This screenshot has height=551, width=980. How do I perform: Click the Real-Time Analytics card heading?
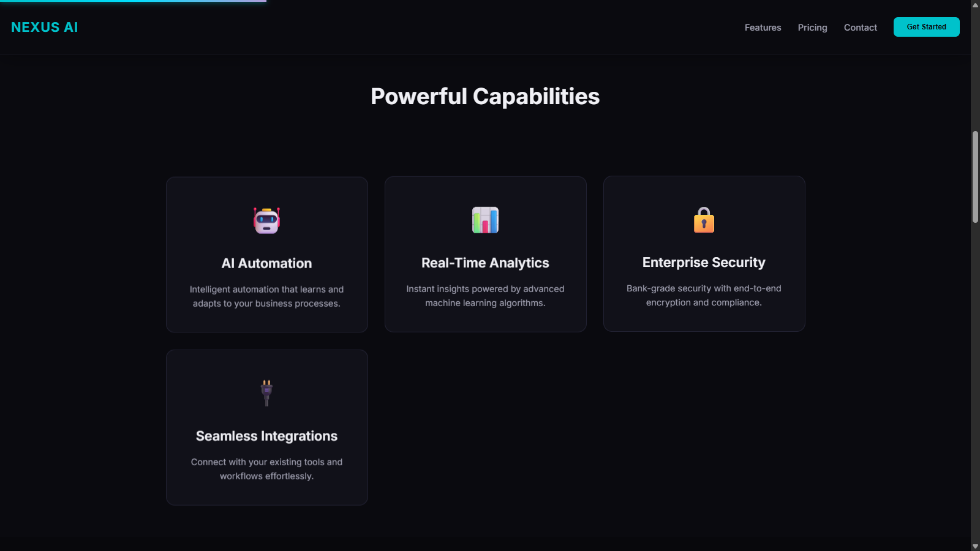[485, 263]
